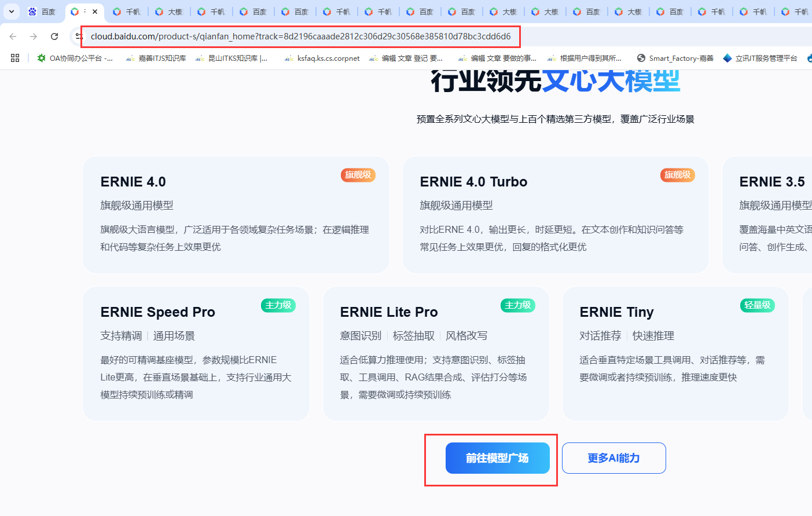Click the 预置全系列文心大模型 subtitle text
This screenshot has width=812, height=516.
click(556, 119)
